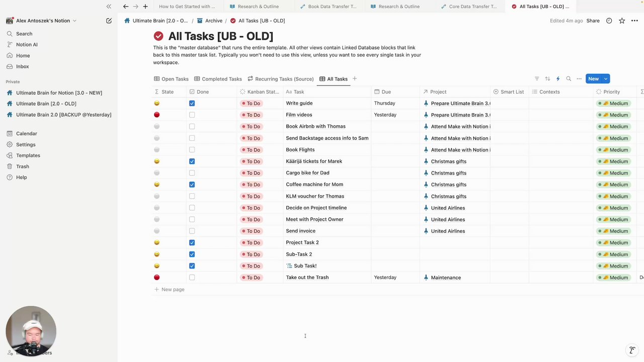Viewport: 644px width, 362px height.
Task: Click the blue New button
Action: click(x=594, y=79)
